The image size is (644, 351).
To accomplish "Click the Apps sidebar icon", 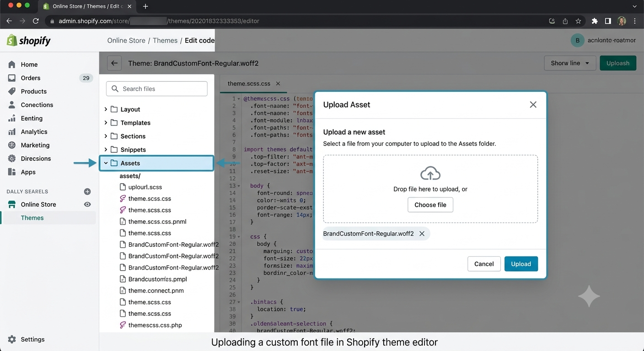I will pos(12,172).
